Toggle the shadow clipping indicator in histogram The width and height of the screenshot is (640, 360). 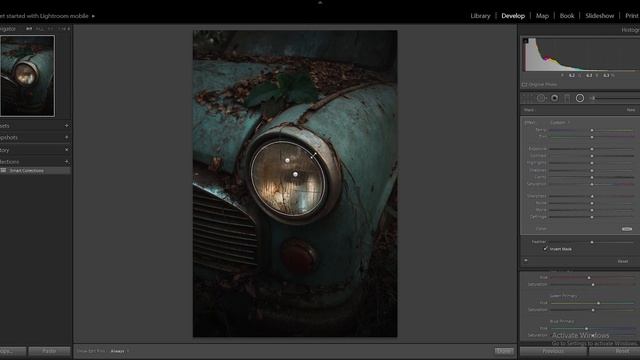pyautogui.click(x=526, y=41)
